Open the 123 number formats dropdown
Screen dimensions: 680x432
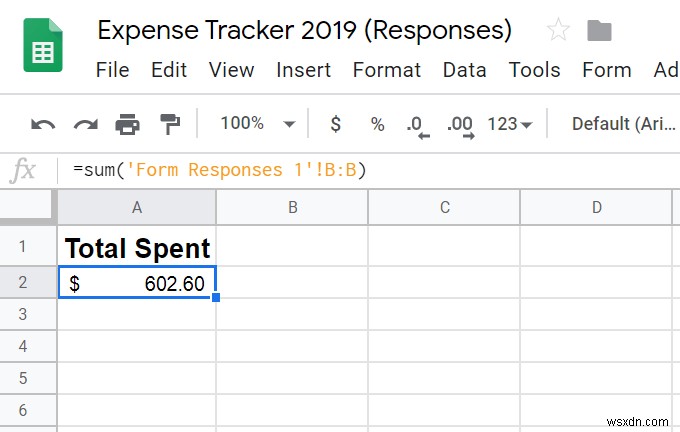pos(509,124)
